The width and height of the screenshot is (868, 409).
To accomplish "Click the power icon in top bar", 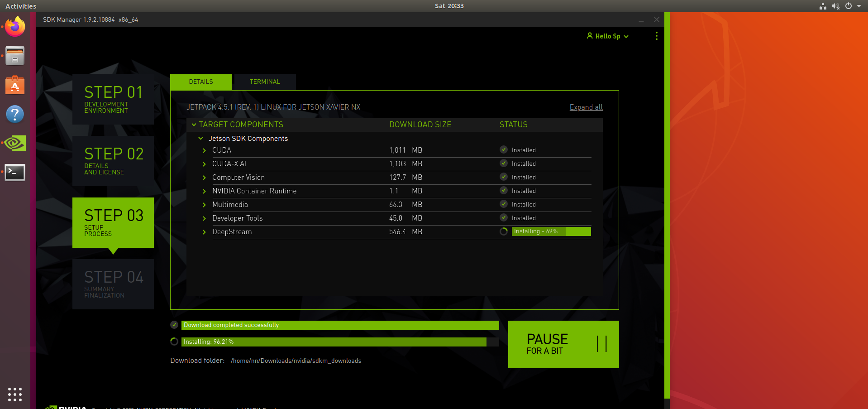I will (849, 6).
